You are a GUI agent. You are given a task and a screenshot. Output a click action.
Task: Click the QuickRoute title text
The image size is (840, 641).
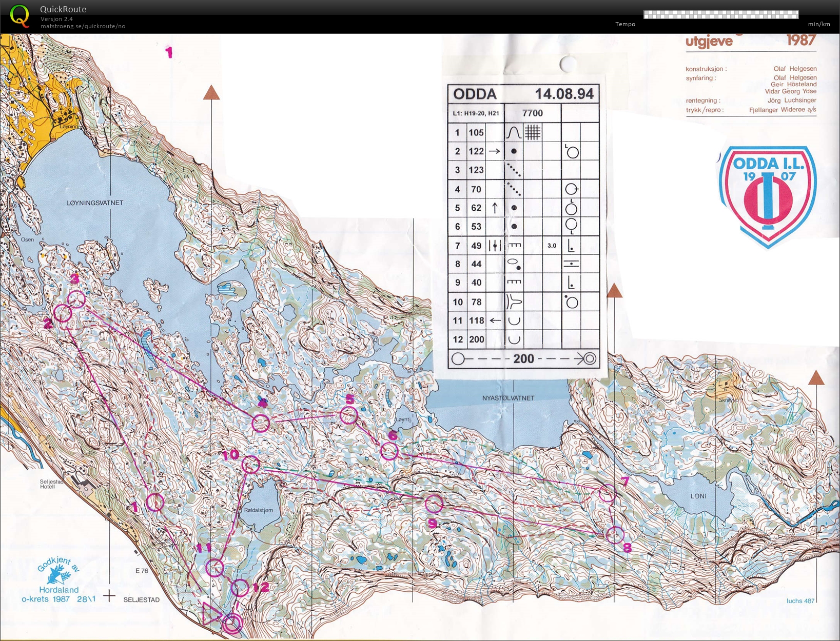(x=63, y=9)
